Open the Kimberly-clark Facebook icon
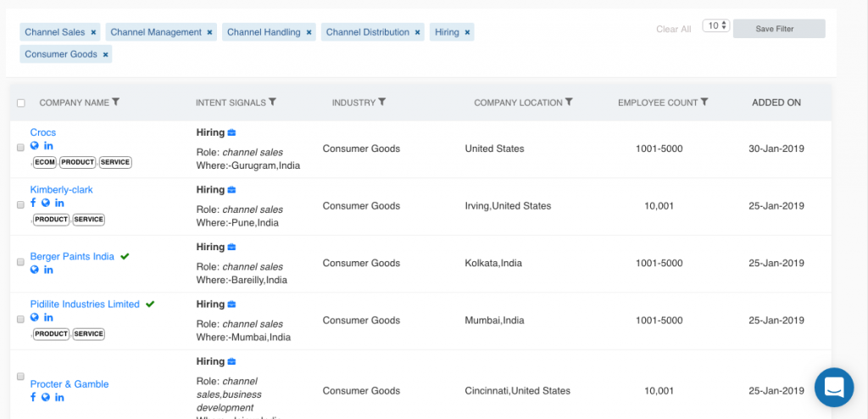Viewport: 868px width, 419px height. click(x=33, y=203)
